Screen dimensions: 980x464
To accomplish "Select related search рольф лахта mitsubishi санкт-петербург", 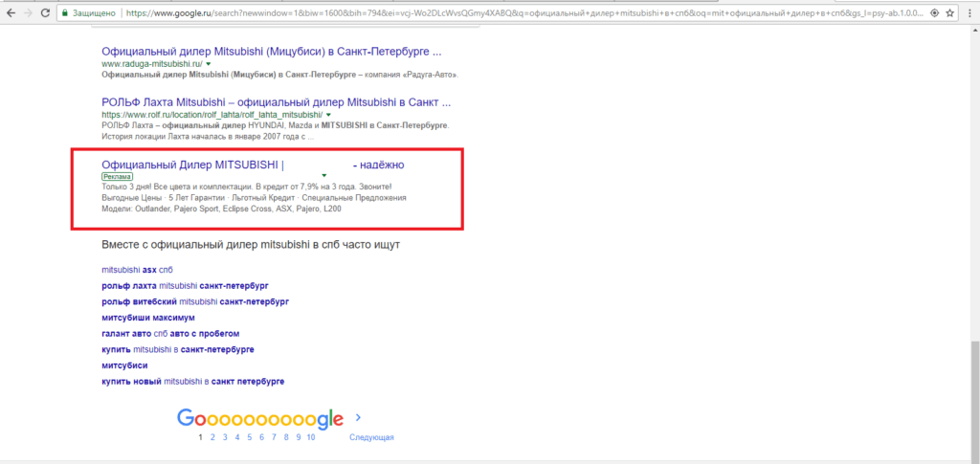I will tap(185, 286).
